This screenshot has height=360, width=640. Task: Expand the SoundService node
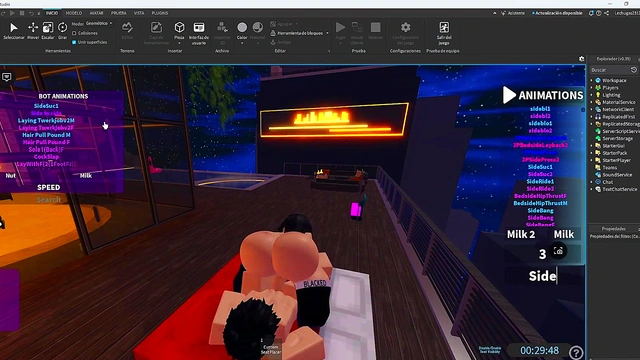[591, 175]
